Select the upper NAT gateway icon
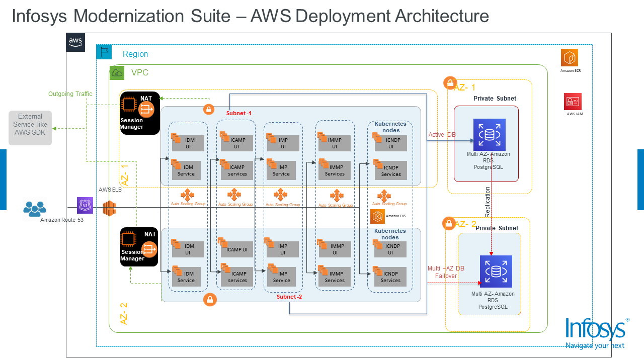This screenshot has width=644, height=362. click(x=146, y=109)
